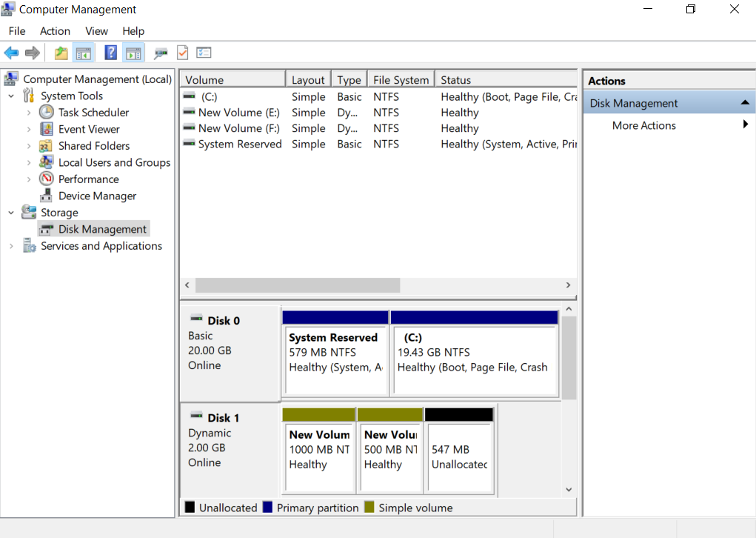
Task: Toggle Show/Hide Console Tree toolbar icon
Action: 84,53
